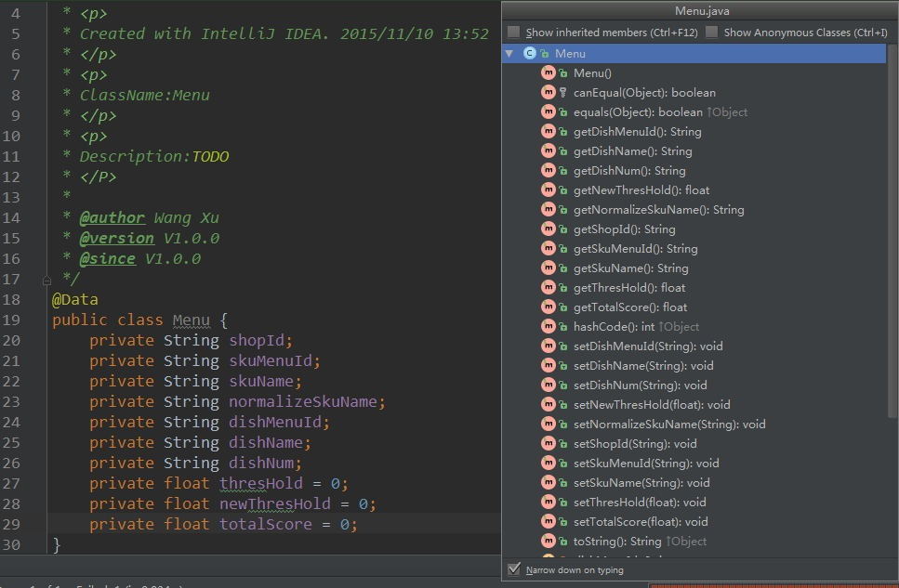Jump to getTotalScore(): float
This screenshot has width=899, height=588.
[x=630, y=307]
